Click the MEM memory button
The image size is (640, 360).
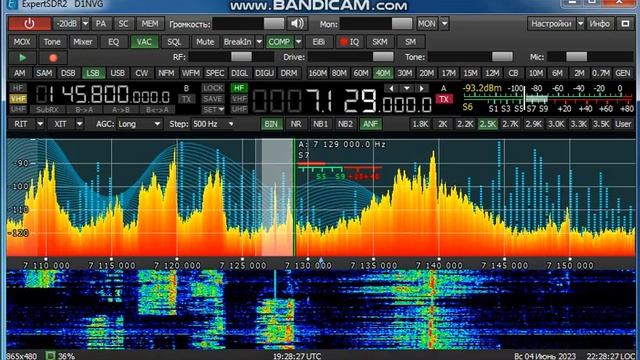point(150,24)
